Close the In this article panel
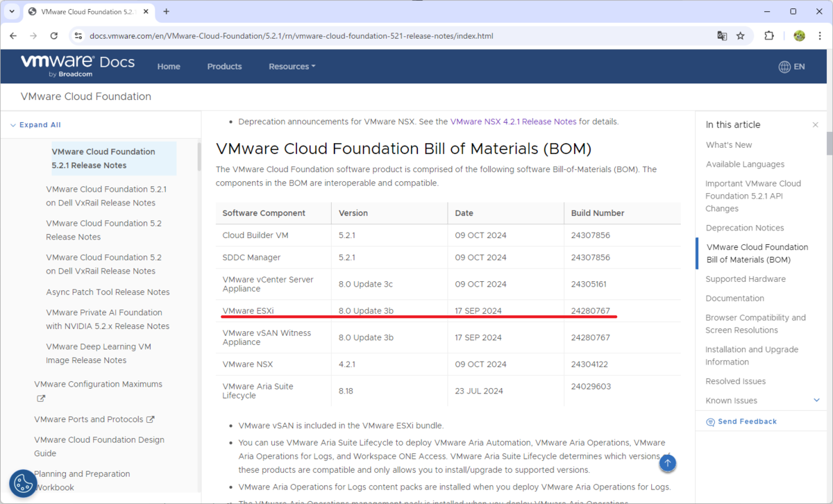 pyautogui.click(x=815, y=125)
